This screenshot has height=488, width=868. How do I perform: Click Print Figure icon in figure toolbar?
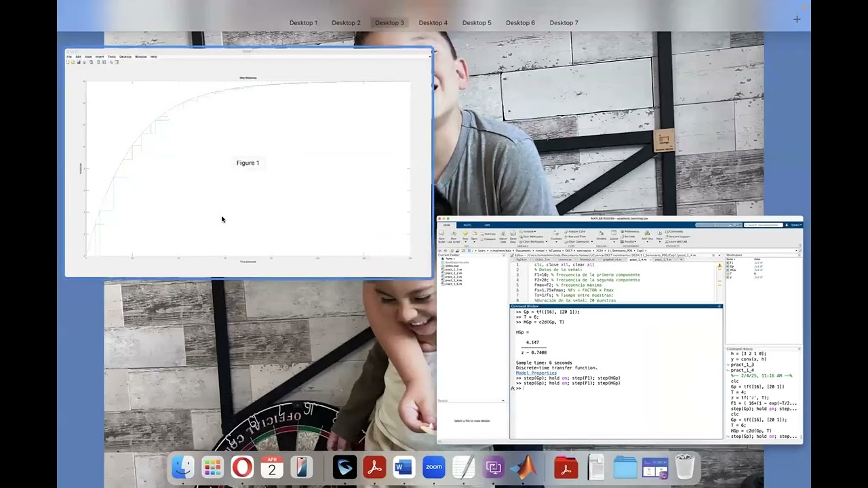point(84,62)
